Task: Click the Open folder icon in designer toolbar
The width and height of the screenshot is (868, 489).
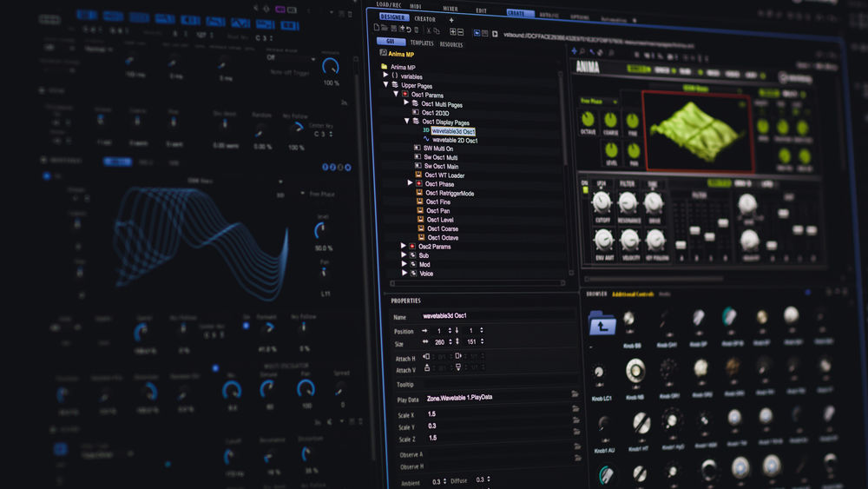Action: (x=385, y=29)
